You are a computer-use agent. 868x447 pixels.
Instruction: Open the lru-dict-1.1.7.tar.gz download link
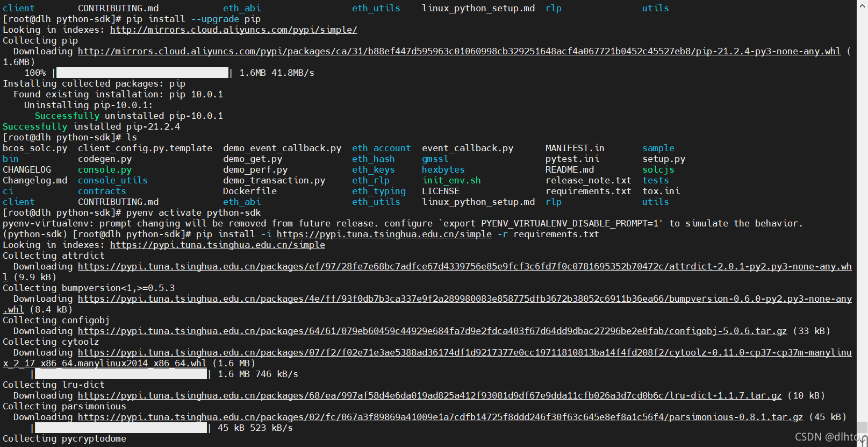click(430, 395)
